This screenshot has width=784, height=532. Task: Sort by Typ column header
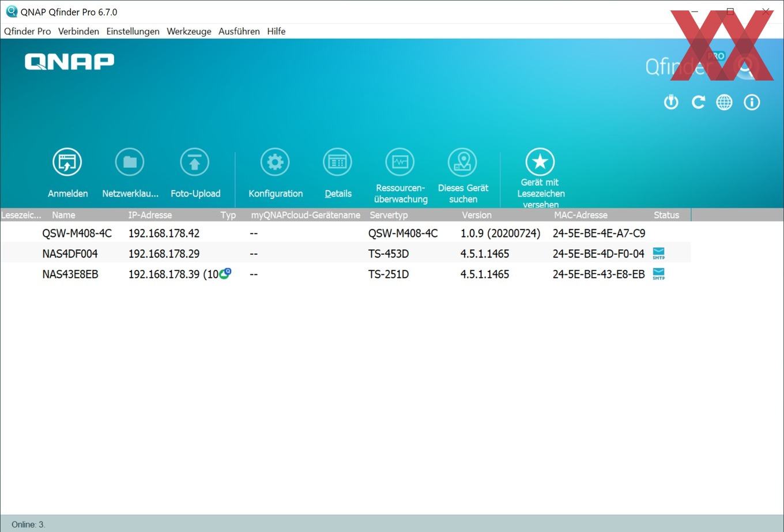228,215
